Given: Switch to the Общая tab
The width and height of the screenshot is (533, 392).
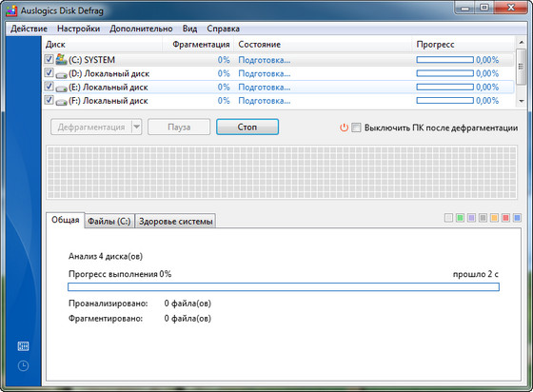Looking at the screenshot, I should [66, 220].
